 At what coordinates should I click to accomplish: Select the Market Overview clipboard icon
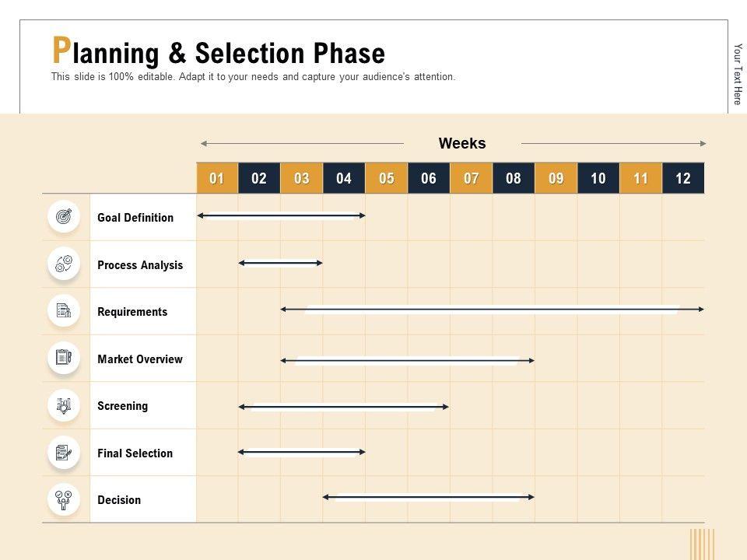pos(64,358)
